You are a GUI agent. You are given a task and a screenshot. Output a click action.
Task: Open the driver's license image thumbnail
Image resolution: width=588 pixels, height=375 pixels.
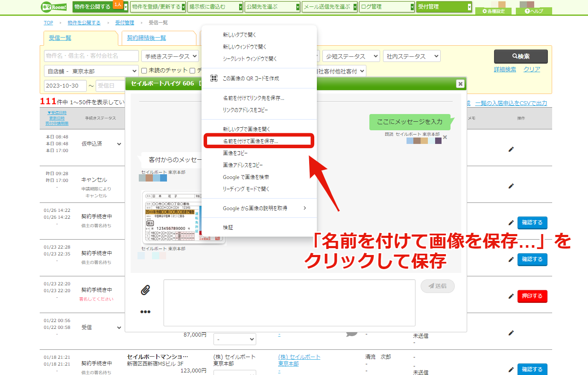[x=172, y=218]
